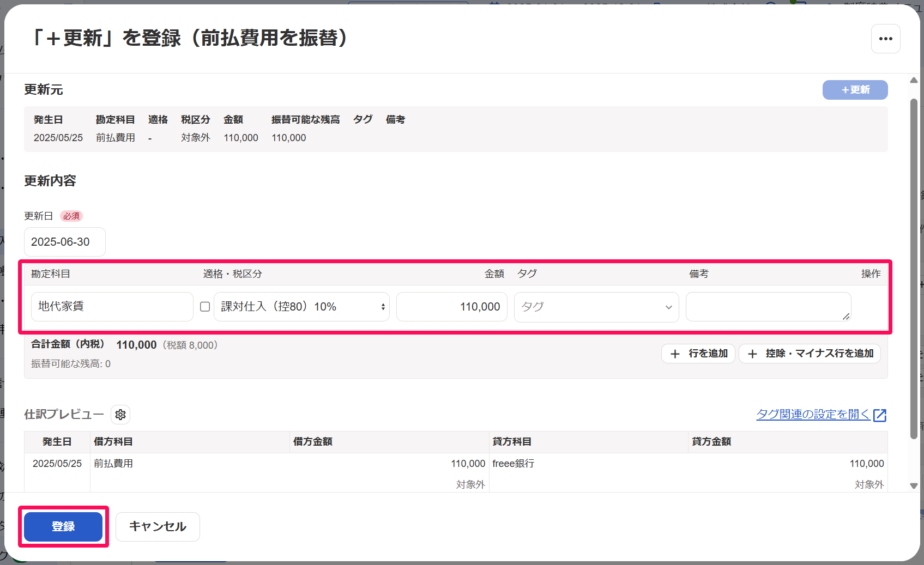The height and width of the screenshot is (565, 924).
Task: Click the scroll down arrow of dialog
Action: (x=914, y=485)
